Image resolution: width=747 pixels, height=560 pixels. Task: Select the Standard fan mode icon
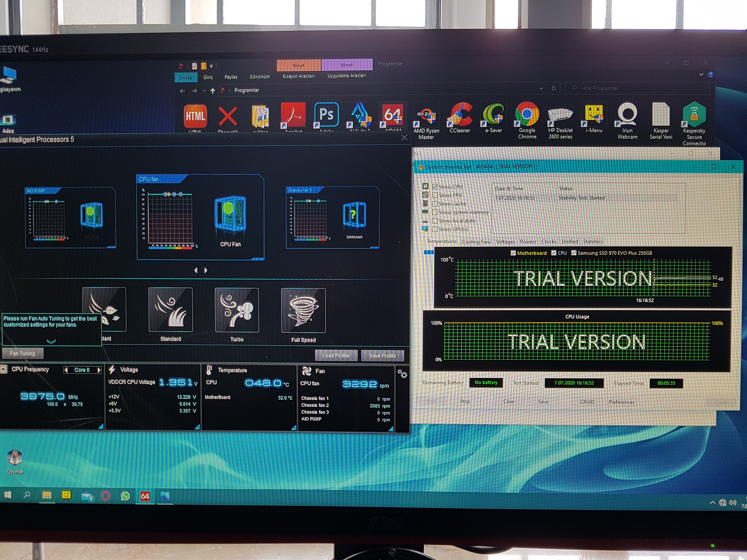(x=171, y=309)
